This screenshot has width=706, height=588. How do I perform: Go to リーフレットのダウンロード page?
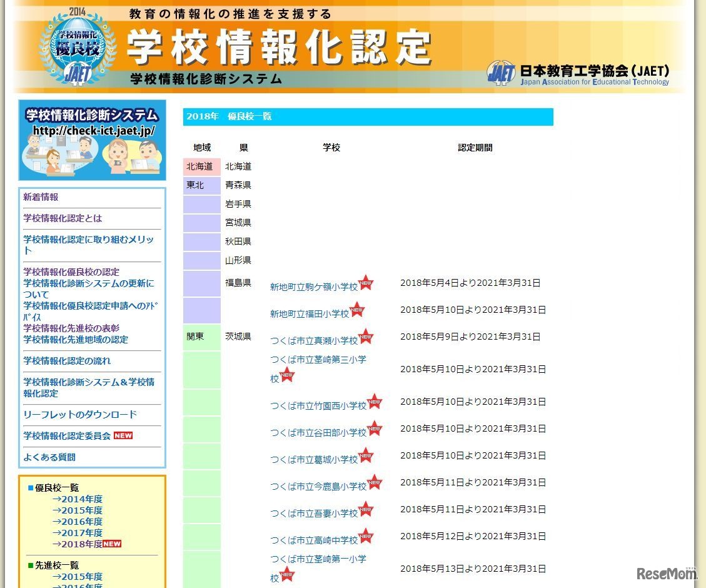[80, 415]
